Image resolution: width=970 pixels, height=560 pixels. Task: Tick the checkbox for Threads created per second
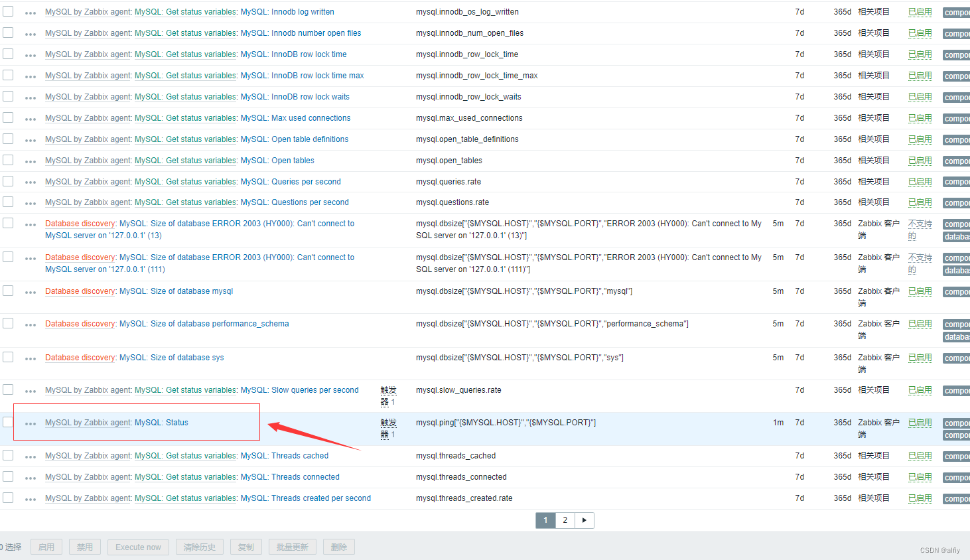pos(8,498)
